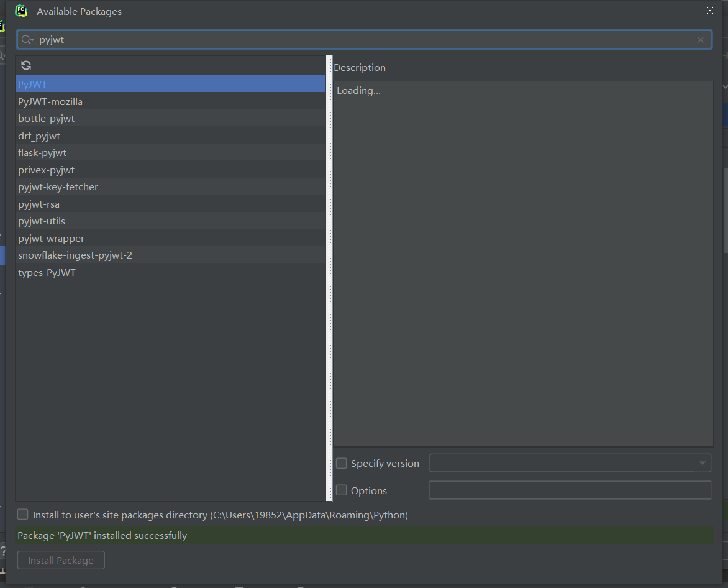Clear the pyjwt search text
The image size is (728, 588).
[x=701, y=40]
